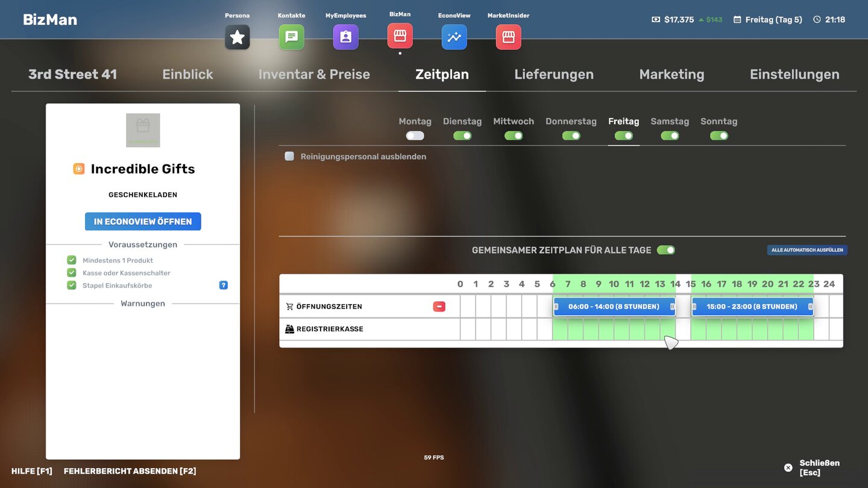The height and width of the screenshot is (488, 868).
Task: Click the Schließen close icon
Action: pos(788,468)
